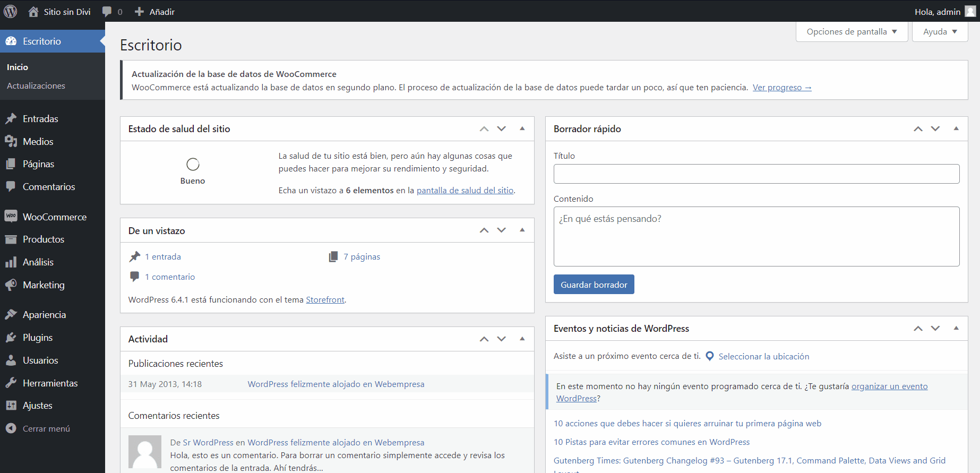
Task: Click Seleccionar la ubicación for events
Action: 763,357
